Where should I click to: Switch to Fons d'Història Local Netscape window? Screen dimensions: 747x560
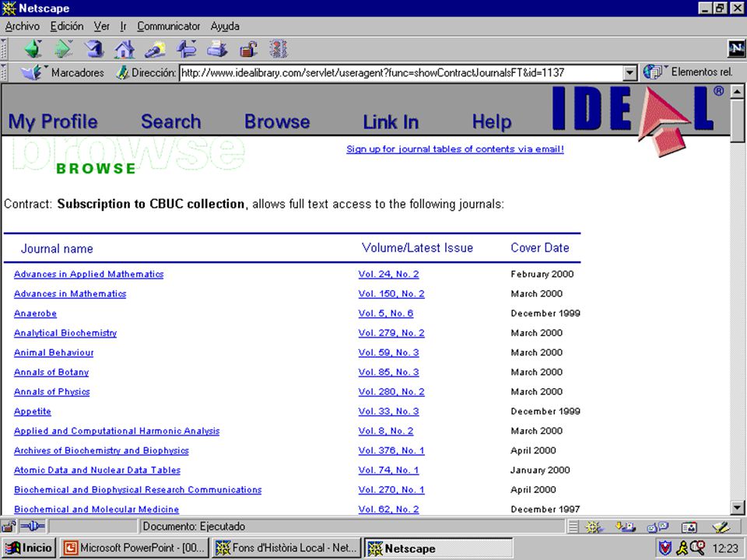287,548
